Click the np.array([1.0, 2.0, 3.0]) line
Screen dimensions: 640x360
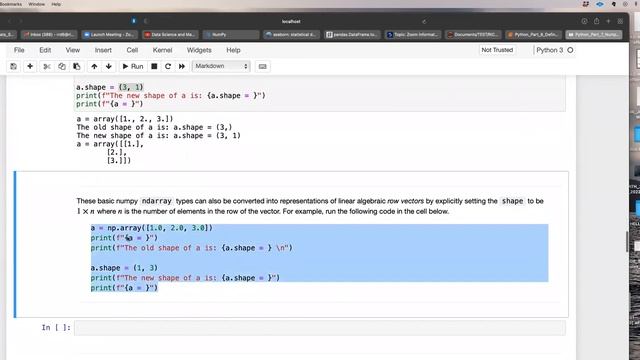[x=151, y=228]
